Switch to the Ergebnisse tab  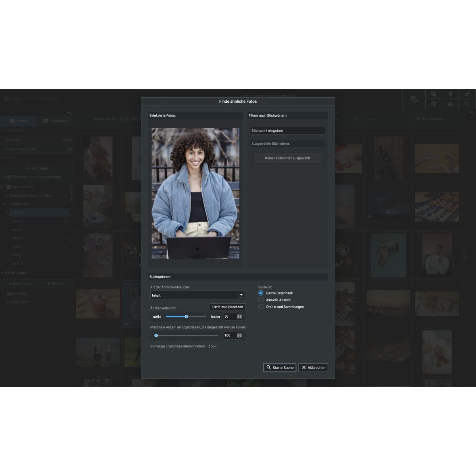click(x=55, y=121)
